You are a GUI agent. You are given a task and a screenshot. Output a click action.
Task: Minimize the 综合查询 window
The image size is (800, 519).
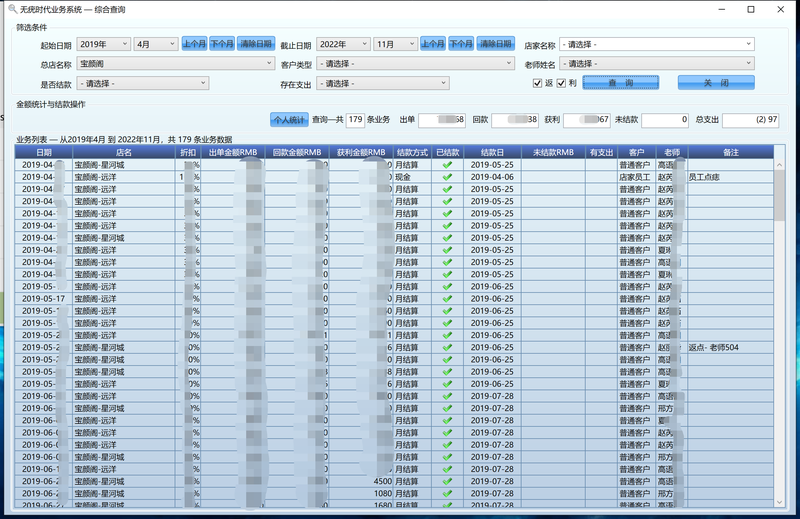click(721, 9)
